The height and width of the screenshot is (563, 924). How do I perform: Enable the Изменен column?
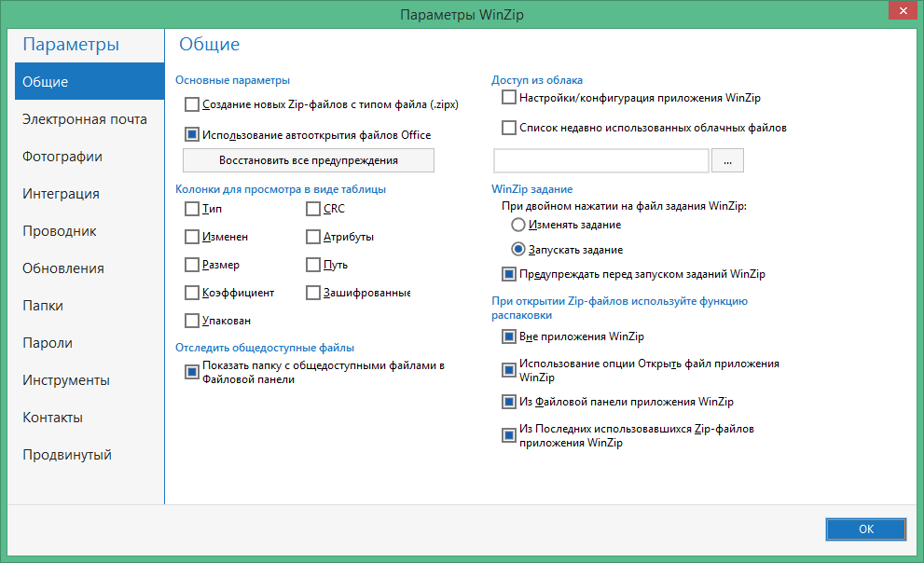pyautogui.click(x=192, y=237)
